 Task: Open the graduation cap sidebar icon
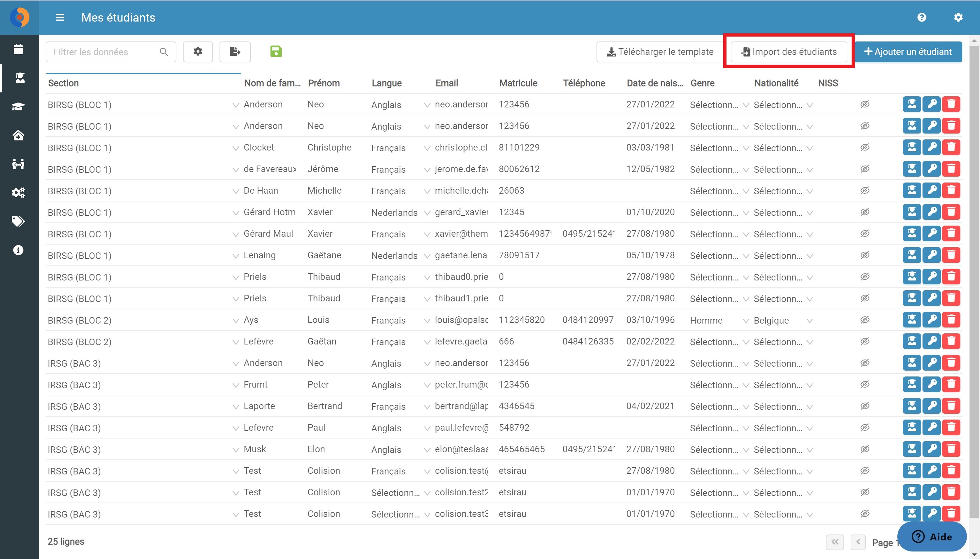[x=18, y=106]
